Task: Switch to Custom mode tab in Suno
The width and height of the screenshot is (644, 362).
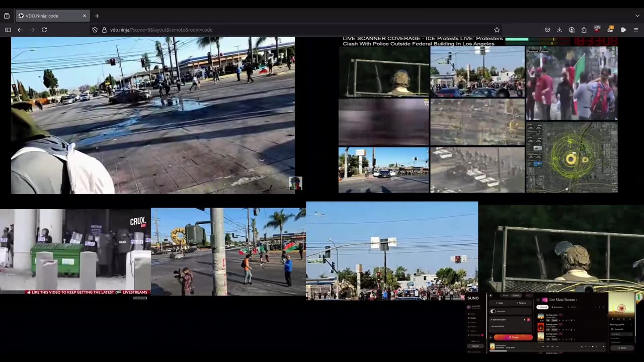Action: 516,296
